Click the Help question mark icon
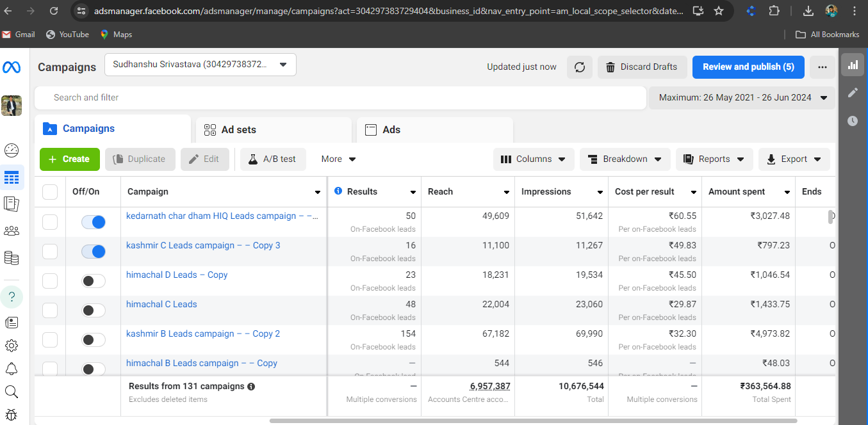This screenshot has width=868, height=425. click(x=12, y=297)
